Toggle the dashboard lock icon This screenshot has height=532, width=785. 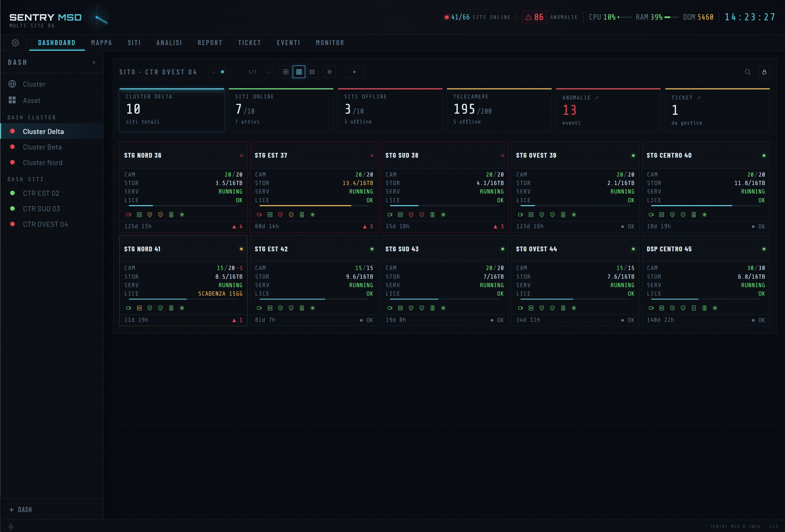pyautogui.click(x=764, y=72)
